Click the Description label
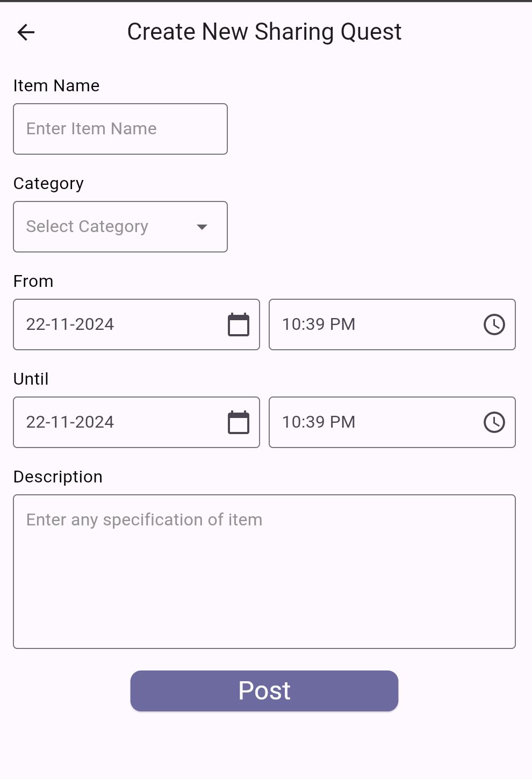The width and height of the screenshot is (532, 779). [58, 477]
